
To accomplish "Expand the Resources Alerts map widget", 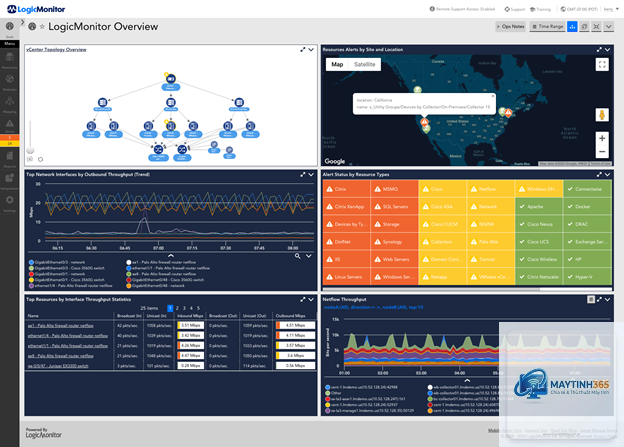I will point(599,50).
